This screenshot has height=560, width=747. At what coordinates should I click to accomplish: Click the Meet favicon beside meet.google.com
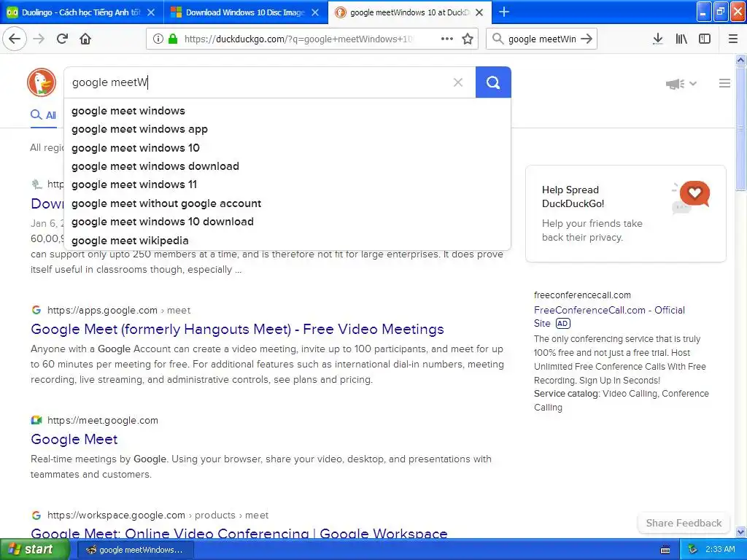click(x=36, y=420)
